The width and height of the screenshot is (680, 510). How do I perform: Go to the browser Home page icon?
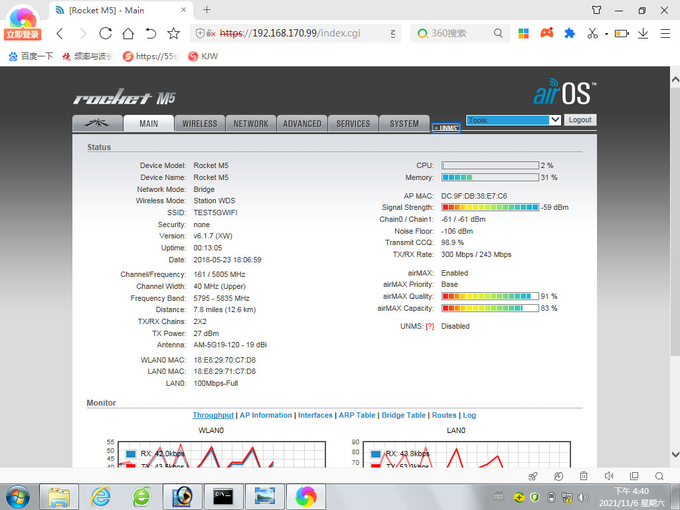(128, 33)
